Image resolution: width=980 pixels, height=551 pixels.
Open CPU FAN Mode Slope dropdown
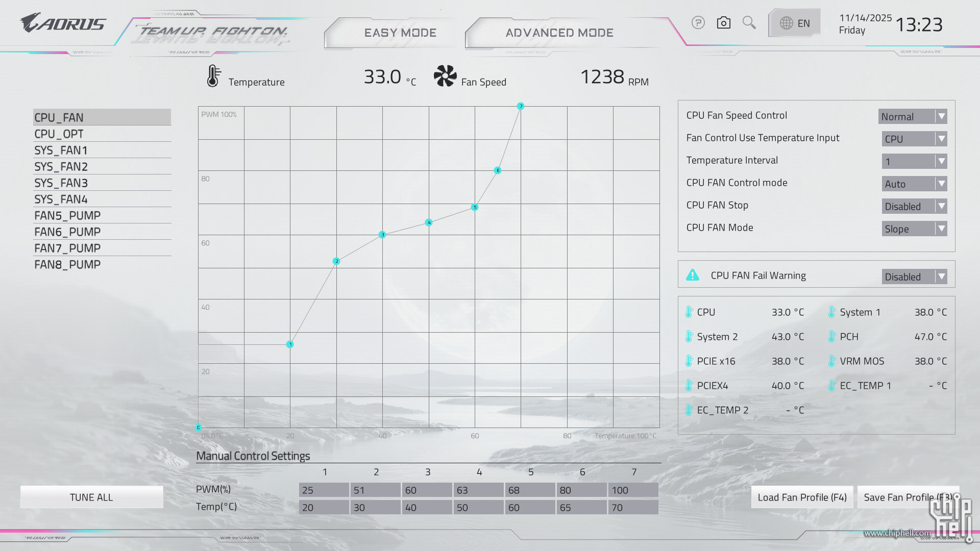click(x=914, y=229)
